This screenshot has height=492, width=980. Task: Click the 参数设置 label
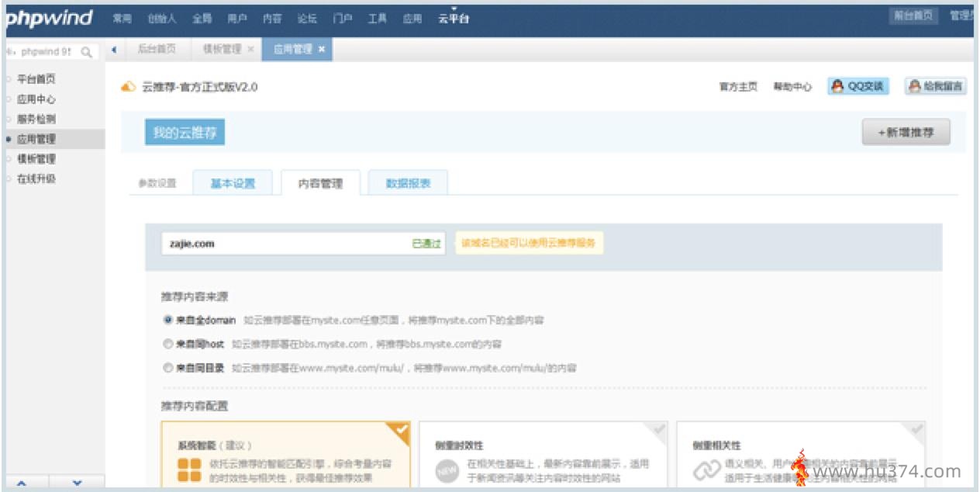(157, 184)
